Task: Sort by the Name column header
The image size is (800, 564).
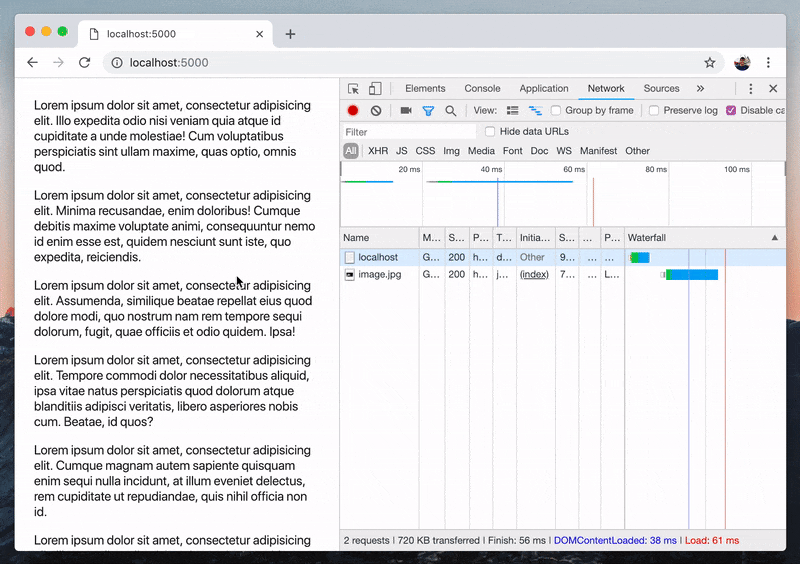Action: (380, 238)
